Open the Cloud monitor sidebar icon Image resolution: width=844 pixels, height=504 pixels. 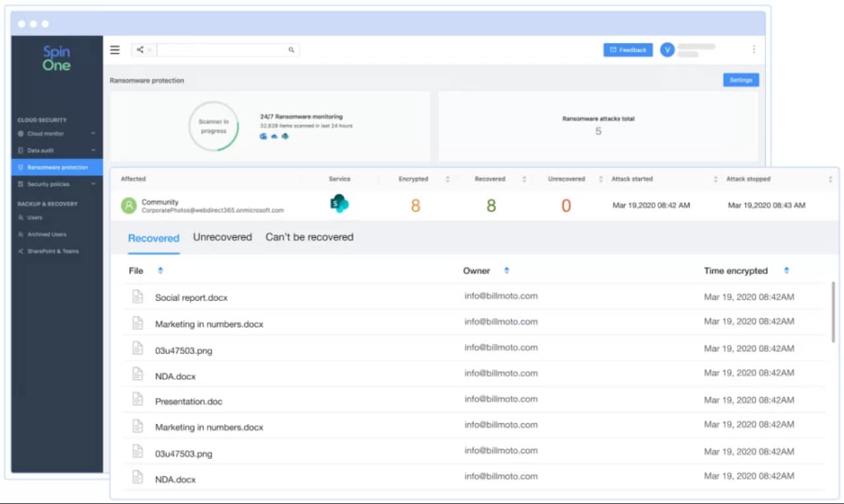pyautogui.click(x=20, y=133)
